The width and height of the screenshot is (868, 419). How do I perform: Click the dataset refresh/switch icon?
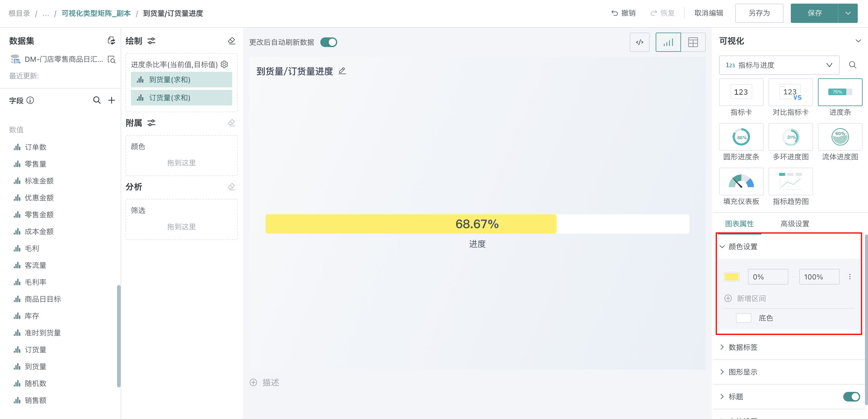[x=111, y=41]
